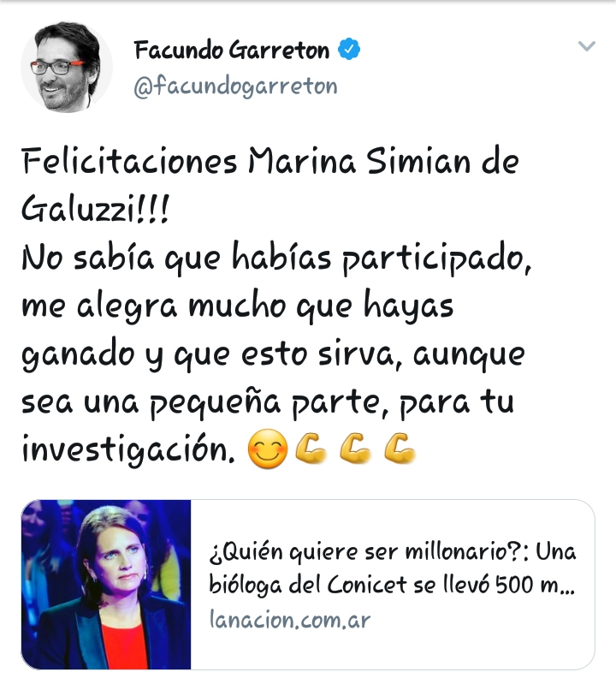This screenshot has height=678, width=616.
Task: Click the second flexed biceps emoji
Action: 355,449
